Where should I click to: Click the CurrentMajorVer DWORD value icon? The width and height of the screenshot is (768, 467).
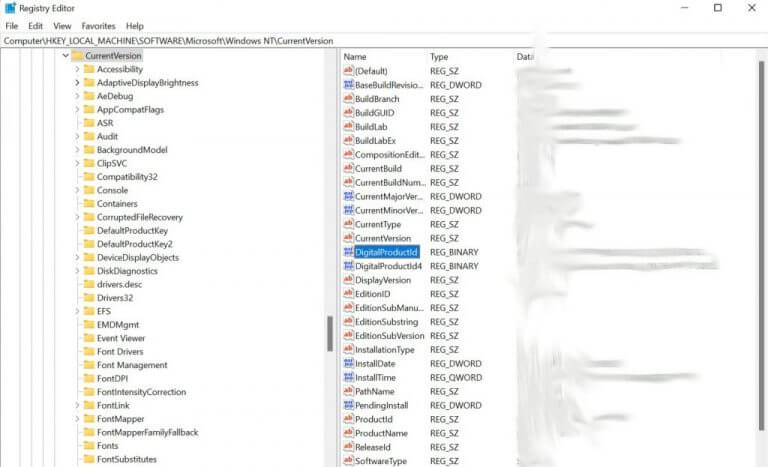(x=348, y=196)
